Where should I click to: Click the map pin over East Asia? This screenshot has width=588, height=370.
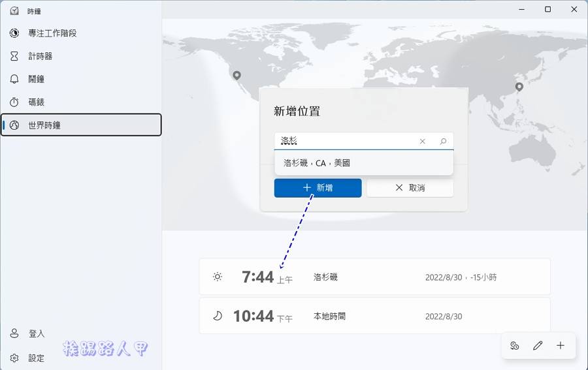(x=519, y=87)
